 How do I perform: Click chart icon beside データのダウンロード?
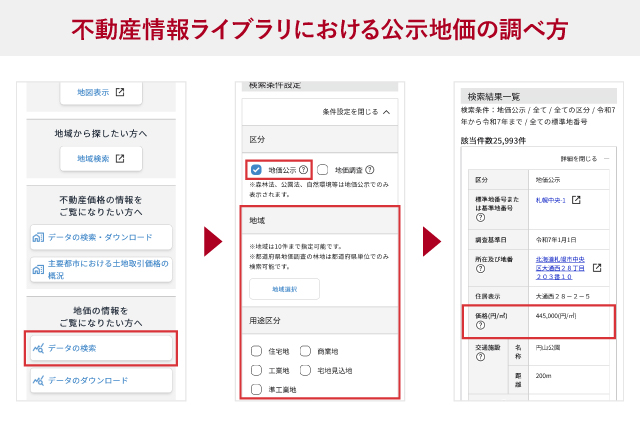[38, 380]
